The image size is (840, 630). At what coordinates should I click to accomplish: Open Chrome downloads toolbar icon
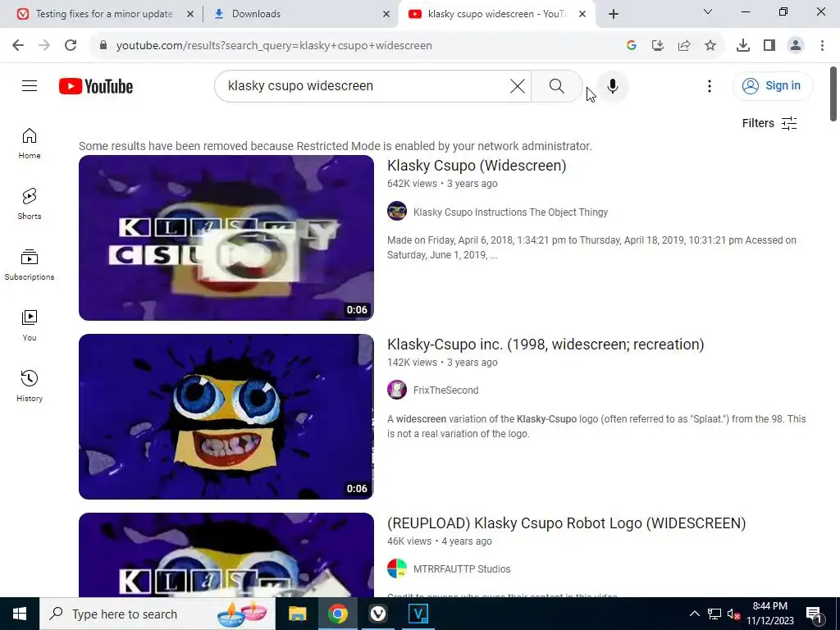coord(742,45)
